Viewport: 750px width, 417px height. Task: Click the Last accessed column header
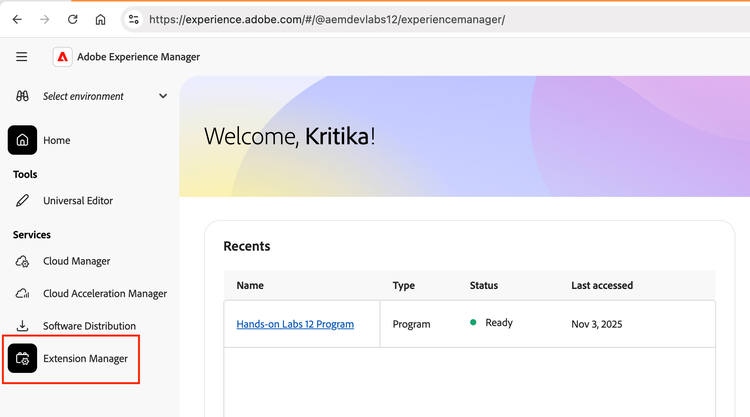click(601, 285)
